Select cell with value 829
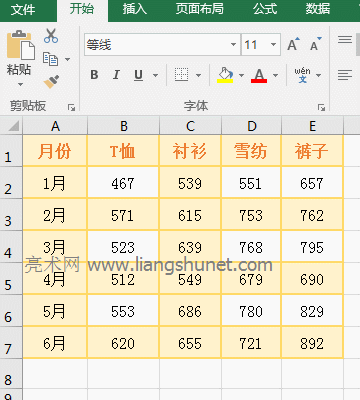 tap(312, 311)
